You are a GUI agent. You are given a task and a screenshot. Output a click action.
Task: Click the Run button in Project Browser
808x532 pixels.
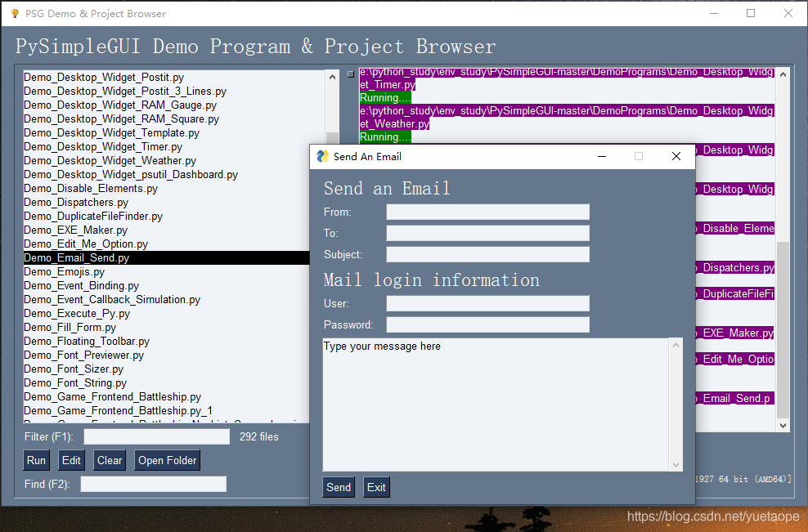click(x=36, y=460)
